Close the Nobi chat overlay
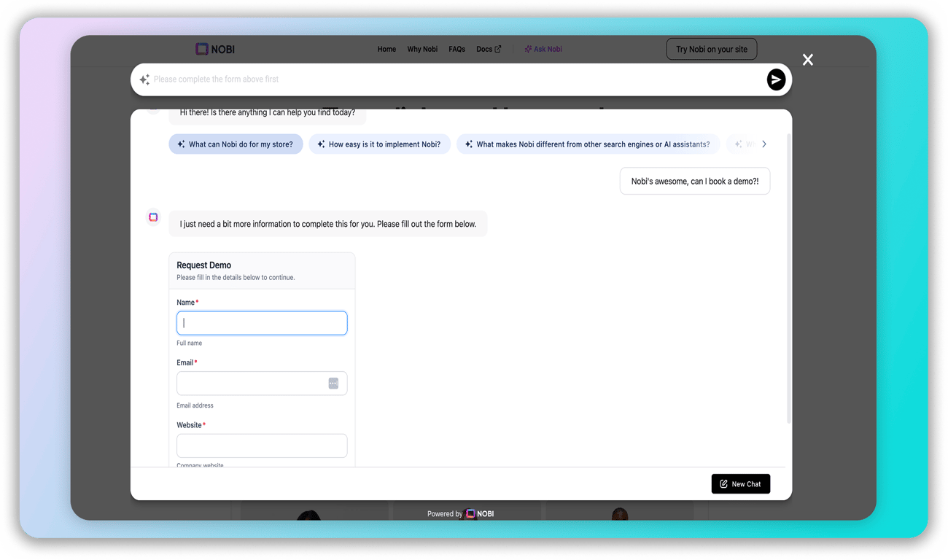Image resolution: width=948 pixels, height=560 pixels. [808, 60]
